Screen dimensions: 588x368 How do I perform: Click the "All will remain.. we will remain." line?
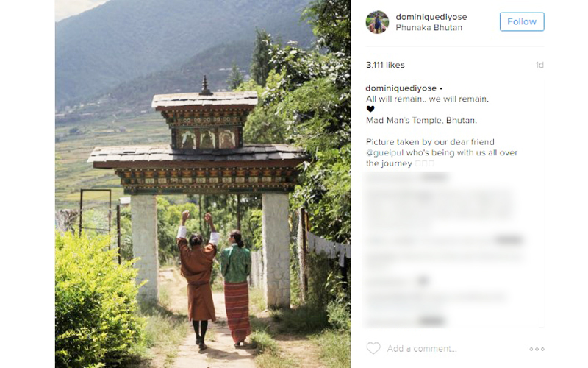[428, 99]
